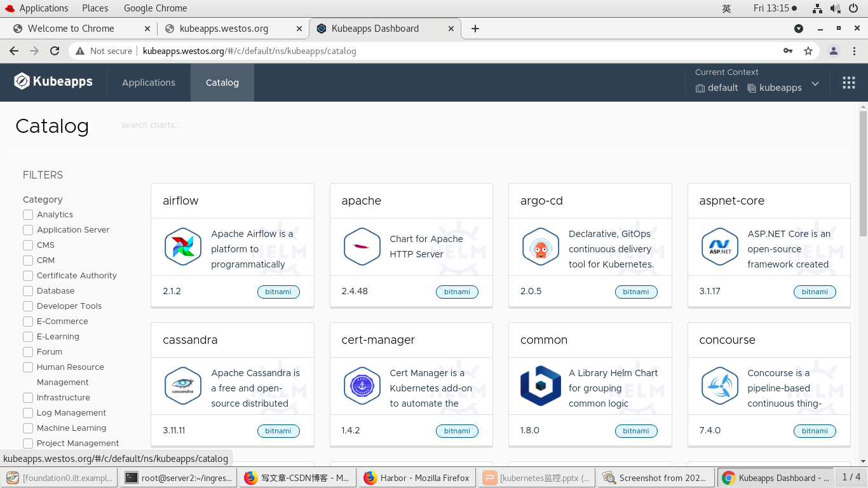Open the Places menu in top panel
The image size is (868, 488).
click(95, 8)
